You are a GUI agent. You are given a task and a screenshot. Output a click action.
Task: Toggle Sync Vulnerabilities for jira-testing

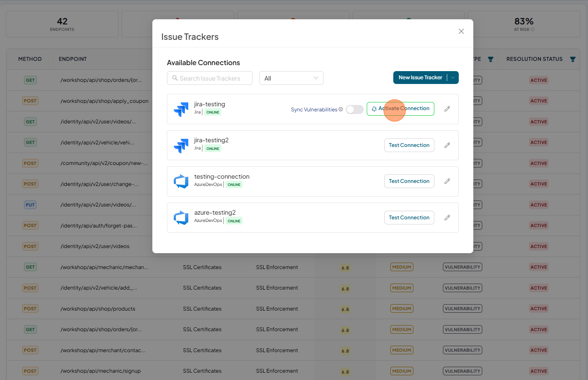click(355, 109)
